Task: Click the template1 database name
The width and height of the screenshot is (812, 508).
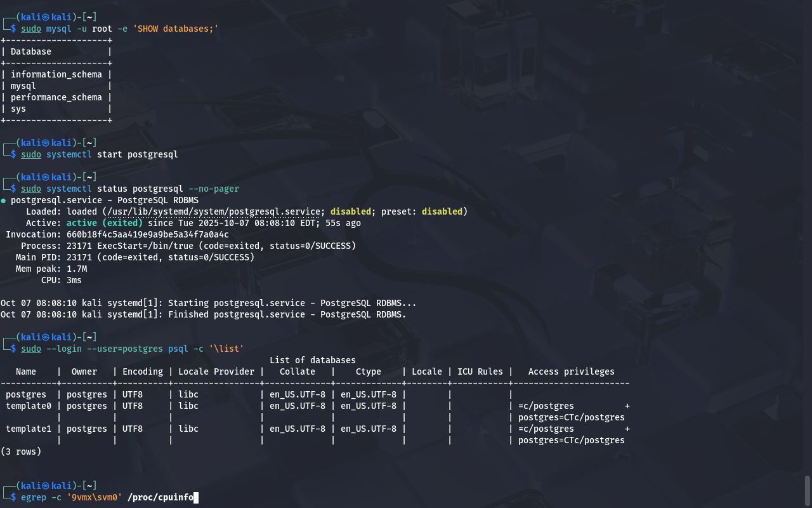Action: click(29, 429)
